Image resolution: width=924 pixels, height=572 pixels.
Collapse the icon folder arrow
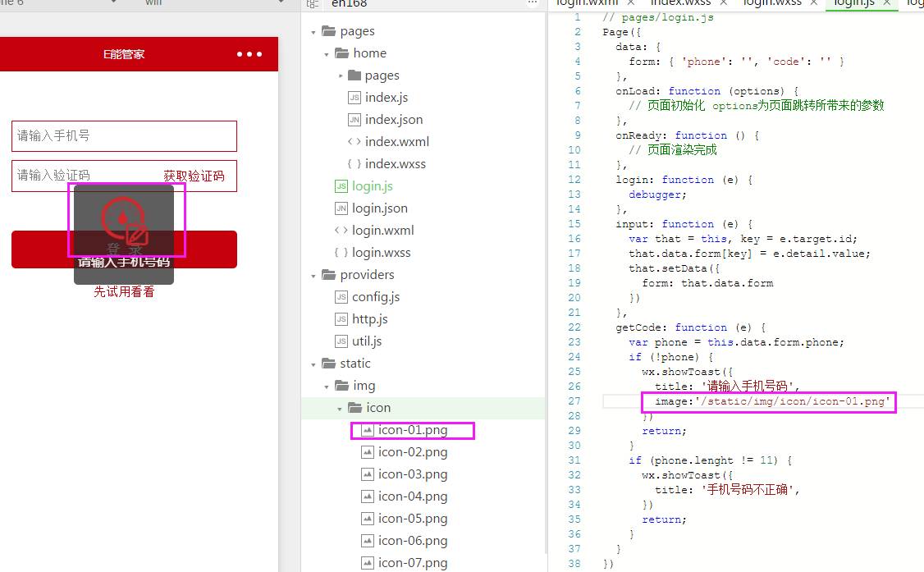coord(340,409)
